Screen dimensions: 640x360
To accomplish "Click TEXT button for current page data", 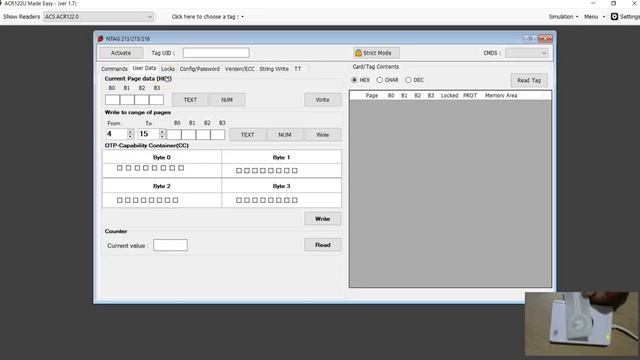I will click(190, 100).
